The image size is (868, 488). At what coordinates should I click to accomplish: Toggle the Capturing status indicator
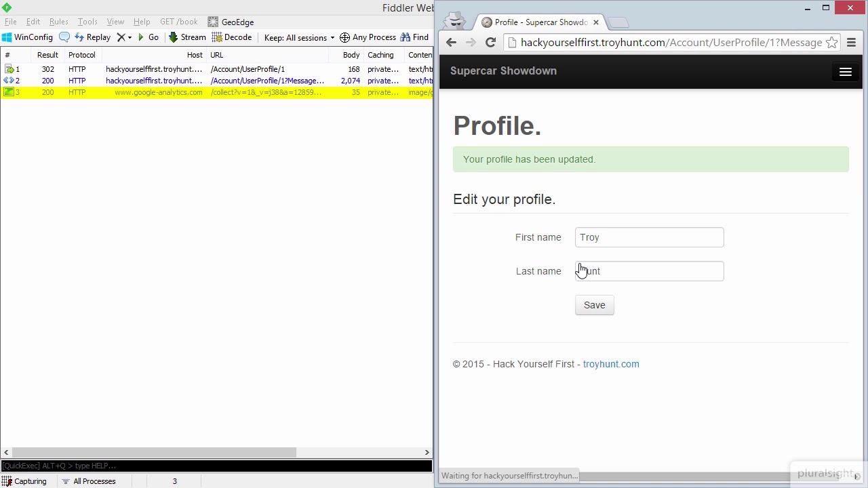click(24, 481)
